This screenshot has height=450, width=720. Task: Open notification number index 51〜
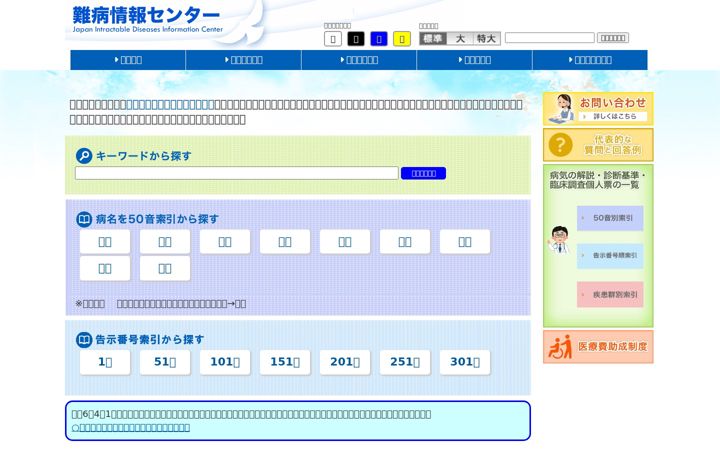(x=165, y=362)
